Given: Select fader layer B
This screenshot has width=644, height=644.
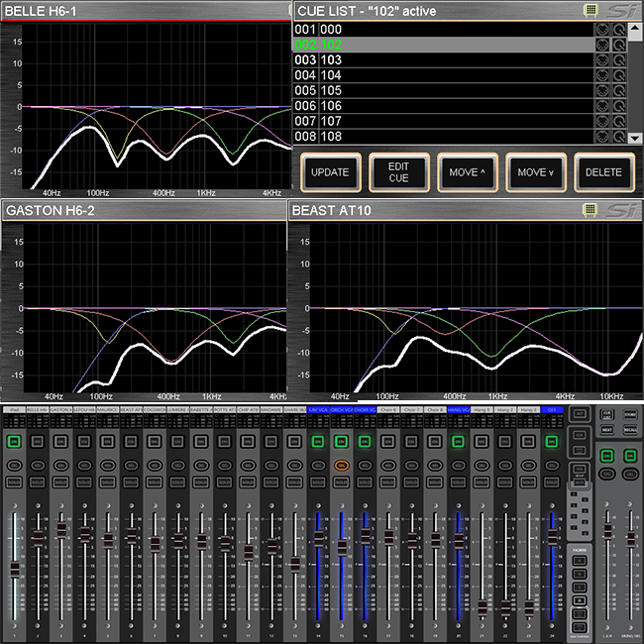Looking at the screenshot, I should [580, 575].
